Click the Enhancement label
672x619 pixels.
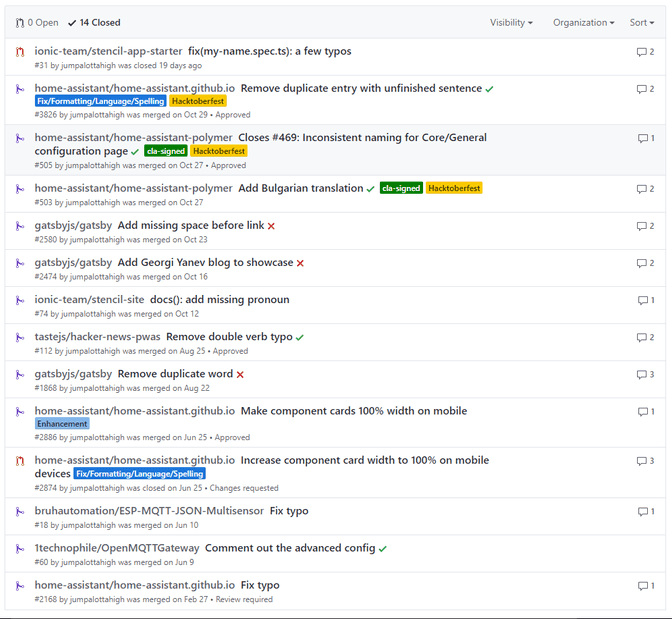[x=62, y=424]
